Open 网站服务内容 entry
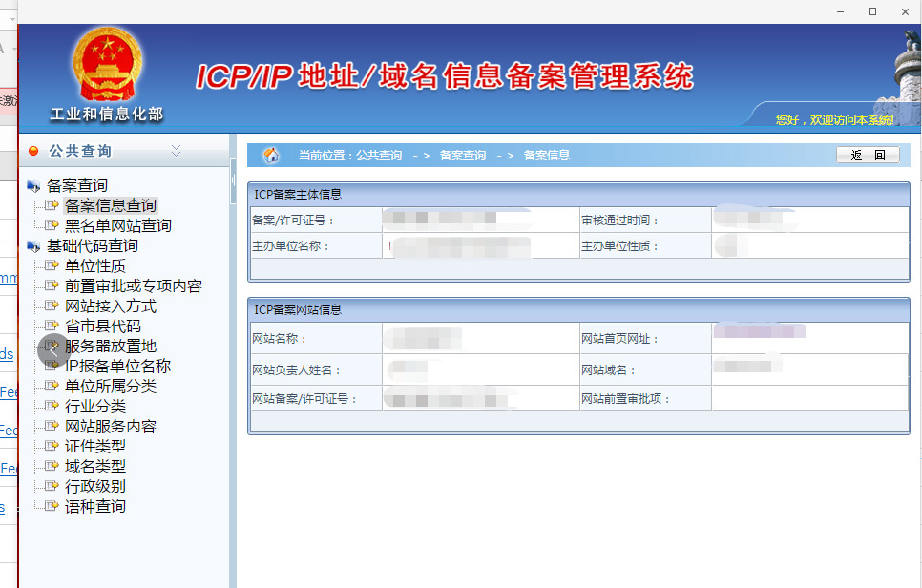 (x=111, y=426)
